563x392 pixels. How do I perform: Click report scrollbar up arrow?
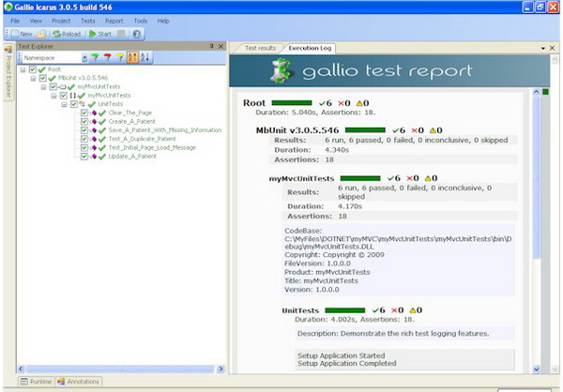[536, 92]
